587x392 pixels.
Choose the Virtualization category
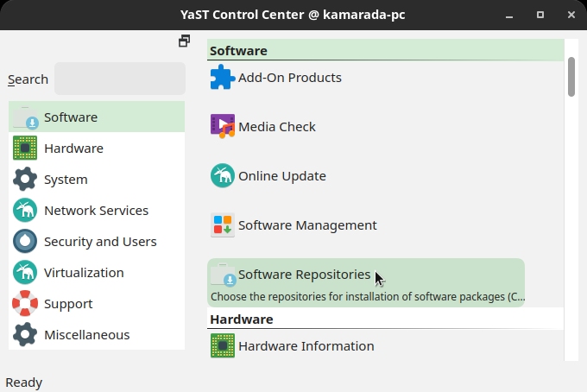point(97,273)
